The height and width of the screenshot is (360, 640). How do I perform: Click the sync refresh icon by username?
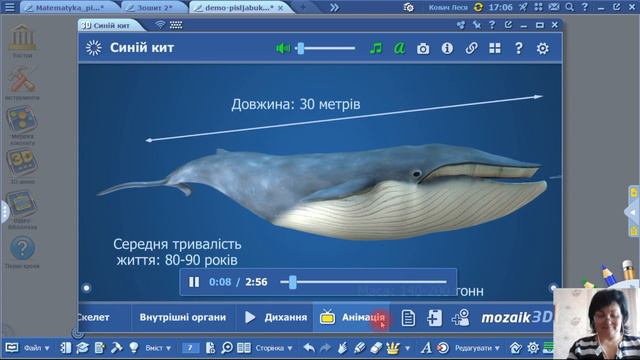coord(478,7)
